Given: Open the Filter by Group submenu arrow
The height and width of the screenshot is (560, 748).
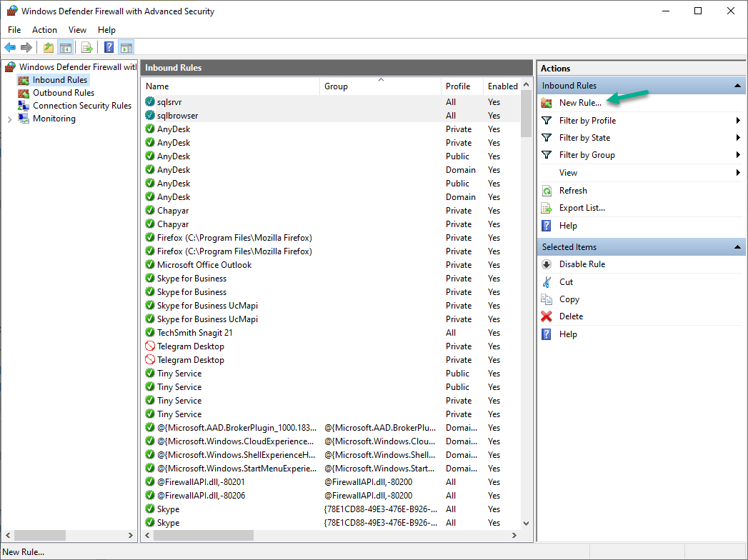Looking at the screenshot, I should click(x=738, y=155).
